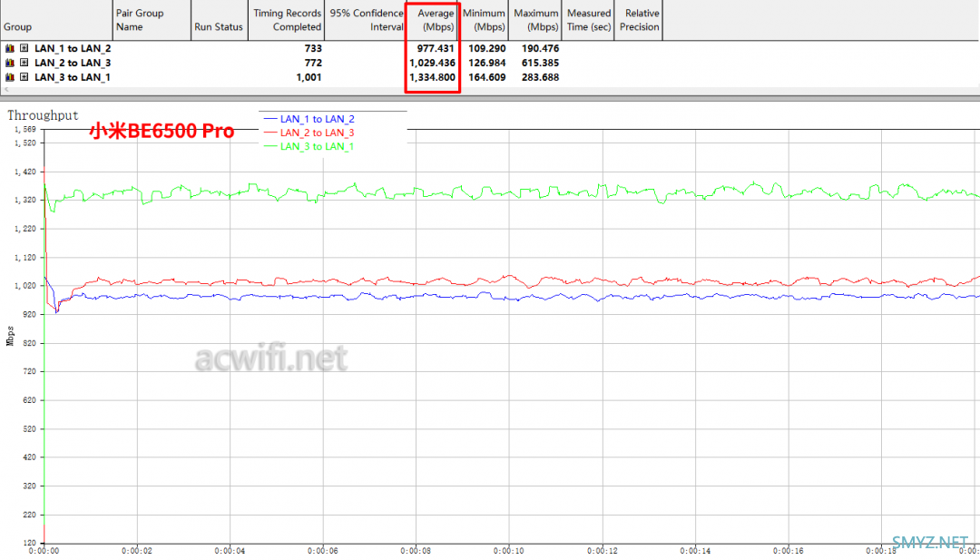The width and height of the screenshot is (980, 560).
Task: Click the pair group icon for LAN_1 to LAN_2
Action: click(x=9, y=48)
